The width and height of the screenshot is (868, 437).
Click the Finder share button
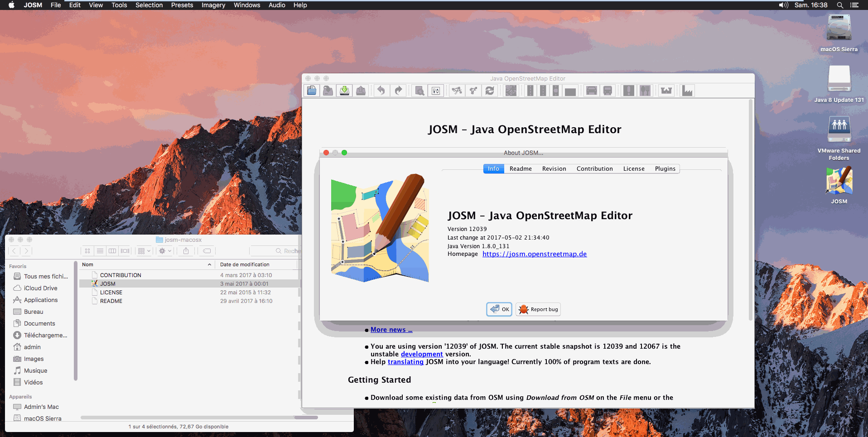click(186, 251)
